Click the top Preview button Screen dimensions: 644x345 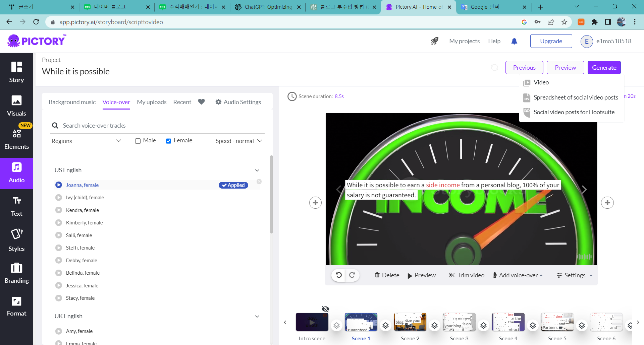pyautogui.click(x=565, y=67)
